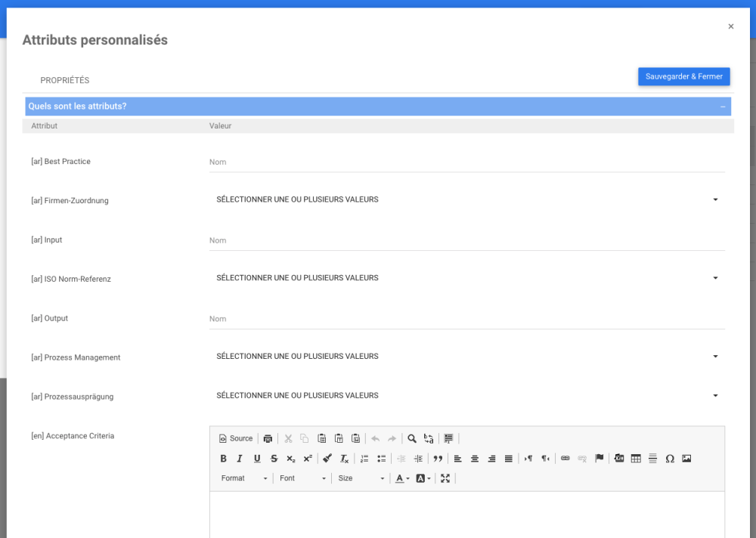Insert a numbered list

[x=364, y=459]
